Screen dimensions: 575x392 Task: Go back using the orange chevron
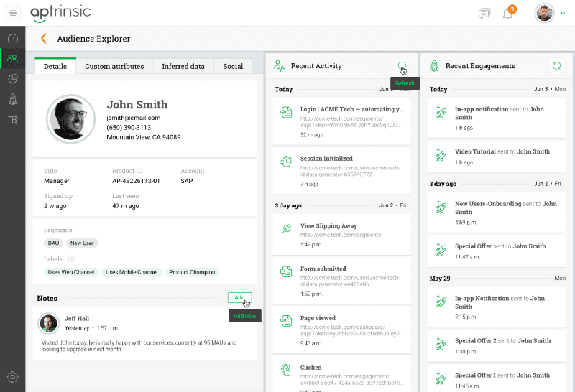coord(43,39)
